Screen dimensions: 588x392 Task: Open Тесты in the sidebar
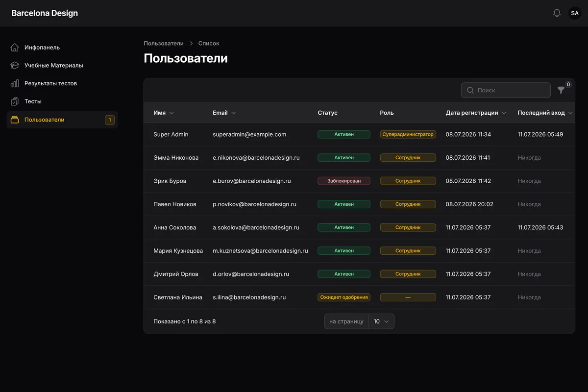pos(62,101)
